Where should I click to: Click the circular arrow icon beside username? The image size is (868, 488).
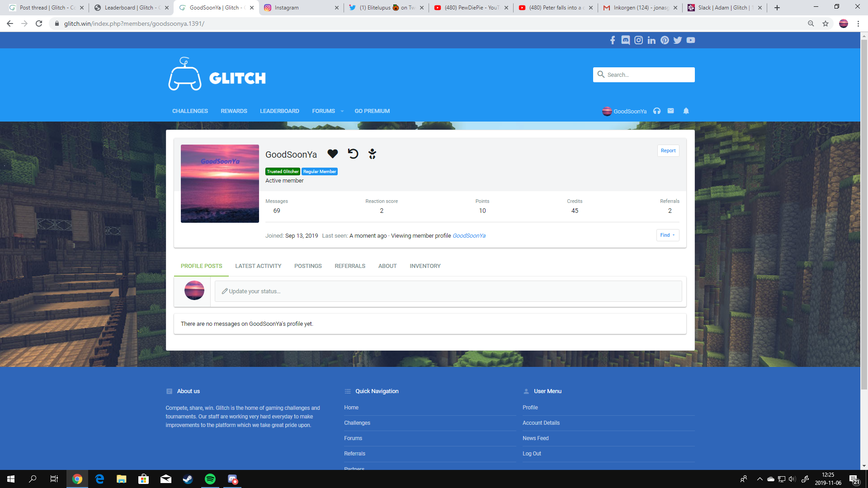pos(353,154)
